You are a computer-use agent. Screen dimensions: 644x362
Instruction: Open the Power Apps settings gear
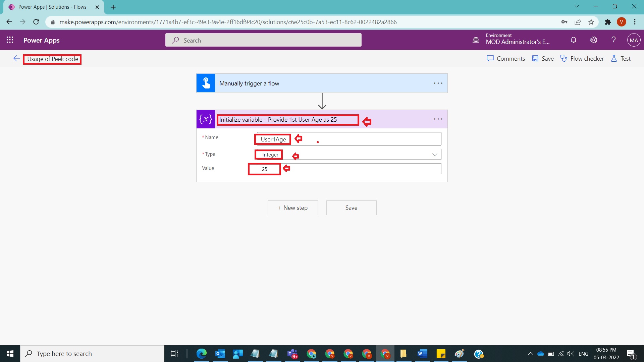593,40
